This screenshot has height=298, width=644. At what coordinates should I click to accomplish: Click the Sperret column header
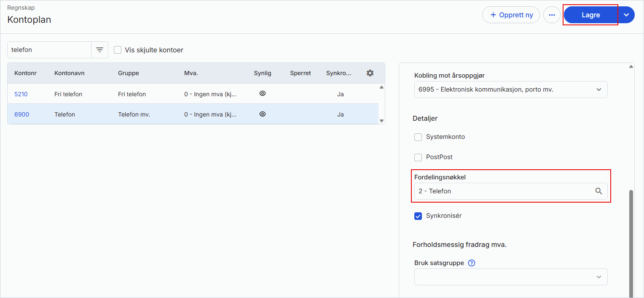(301, 73)
